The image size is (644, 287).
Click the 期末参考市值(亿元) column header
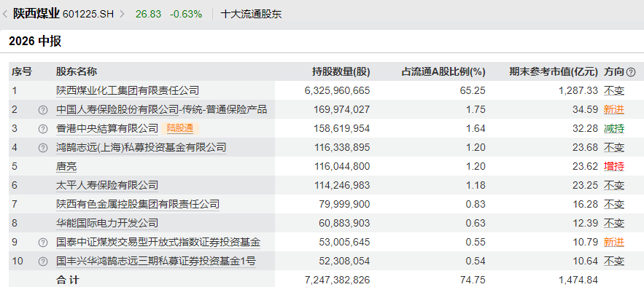(554, 71)
